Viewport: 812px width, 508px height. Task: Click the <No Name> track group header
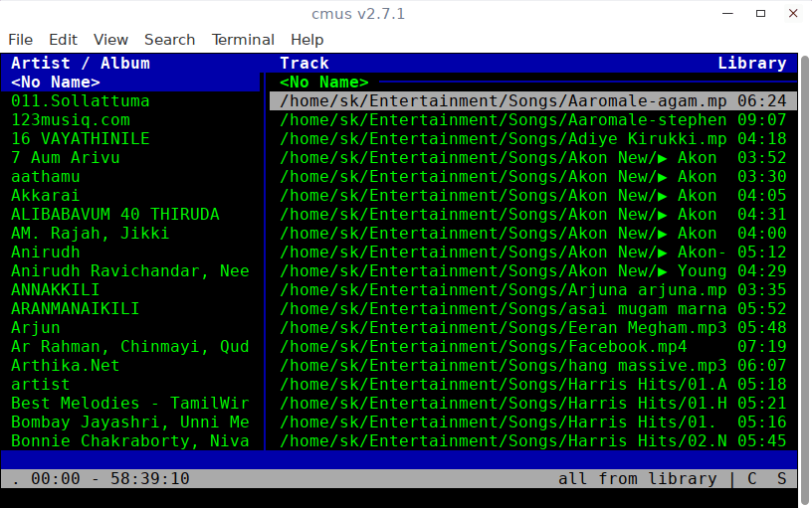[x=324, y=83]
